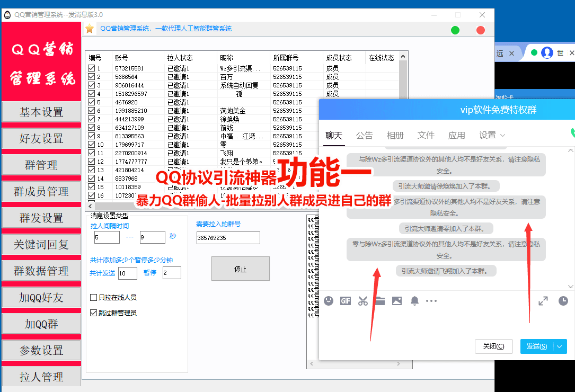Image resolution: width=575 pixels, height=392 pixels.
Task: Open 群管理 in sidebar
Action: (41, 165)
